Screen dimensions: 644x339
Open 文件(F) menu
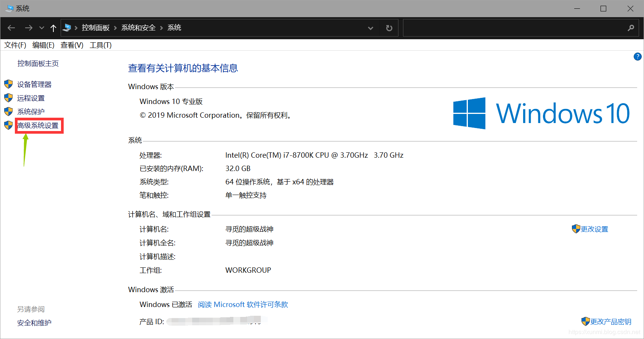point(15,45)
